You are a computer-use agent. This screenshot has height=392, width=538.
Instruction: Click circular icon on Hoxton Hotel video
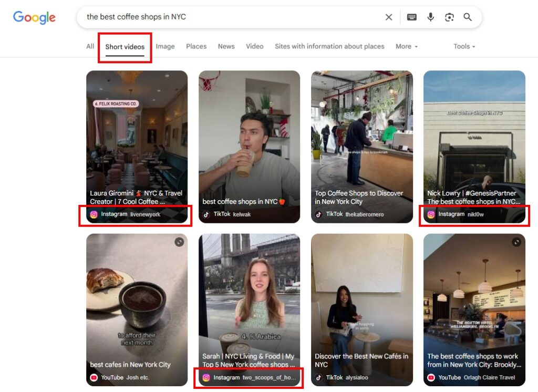pyautogui.click(x=516, y=242)
